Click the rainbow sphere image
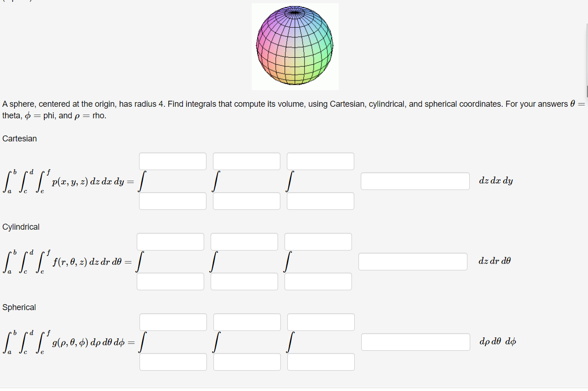Image resolution: width=588 pixels, height=391 pixels. 295,46
